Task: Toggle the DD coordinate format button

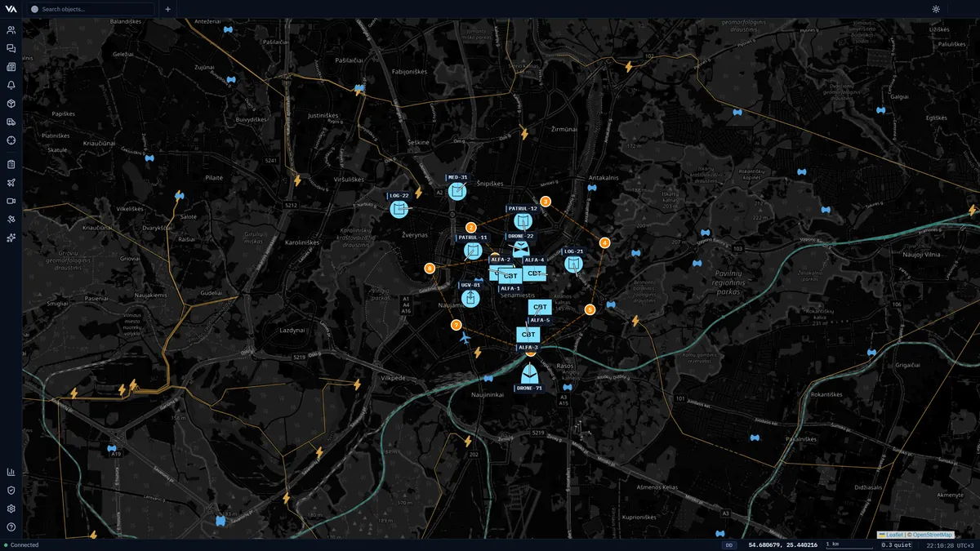Action: point(728,544)
